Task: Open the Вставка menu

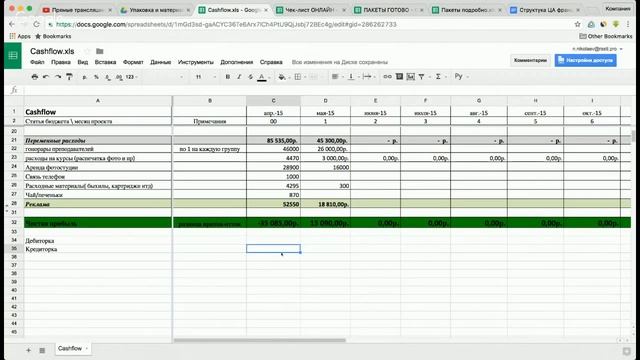Action: tap(105, 62)
